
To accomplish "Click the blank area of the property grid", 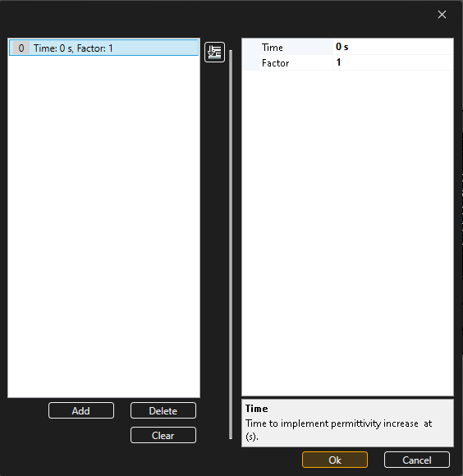I will 347,233.
